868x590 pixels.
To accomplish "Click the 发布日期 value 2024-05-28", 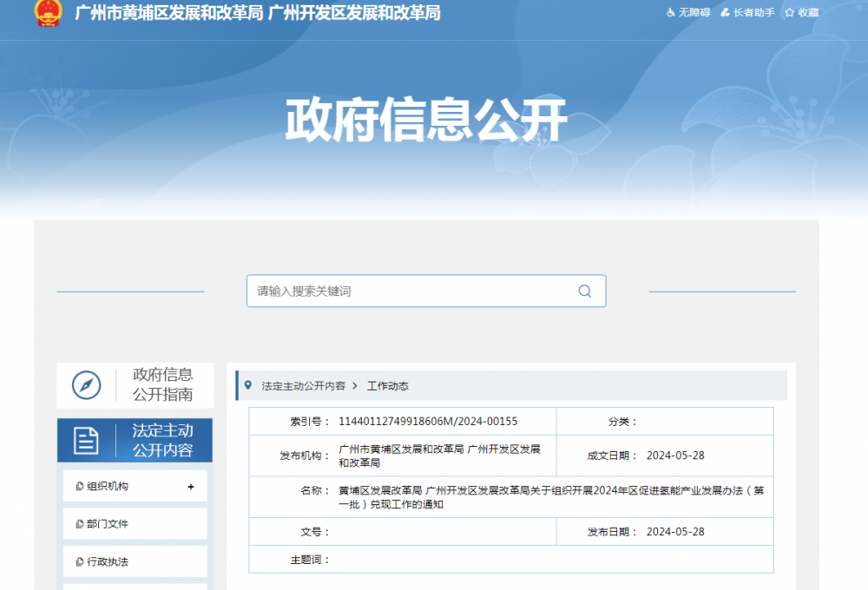I will 675,532.
